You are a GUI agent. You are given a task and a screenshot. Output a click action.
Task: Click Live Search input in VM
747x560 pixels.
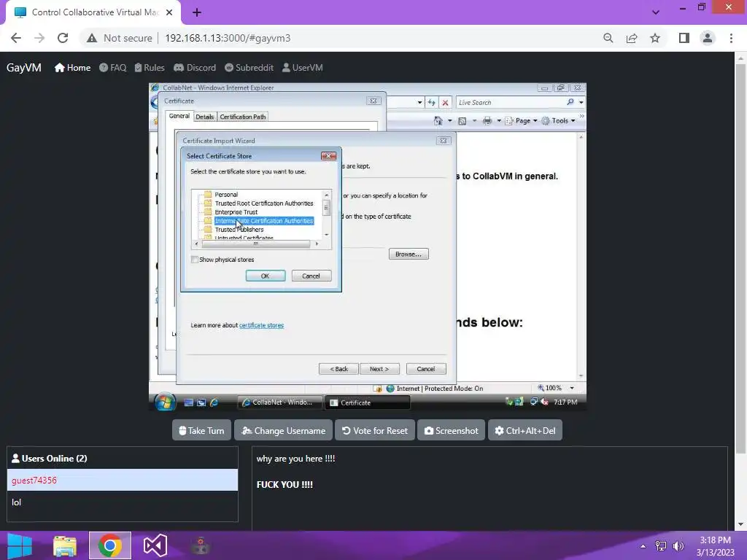(510, 102)
